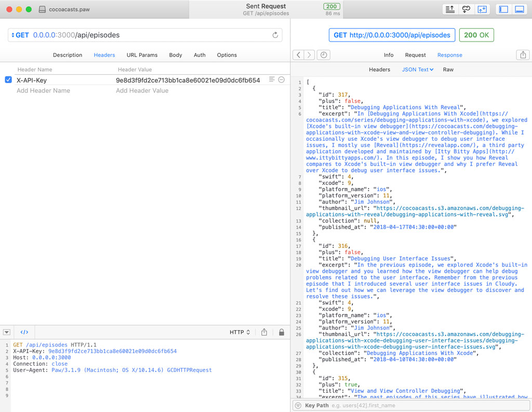Viewport: 532px width, 412px height.
Task: Click the 200 OK status button
Action: point(476,35)
